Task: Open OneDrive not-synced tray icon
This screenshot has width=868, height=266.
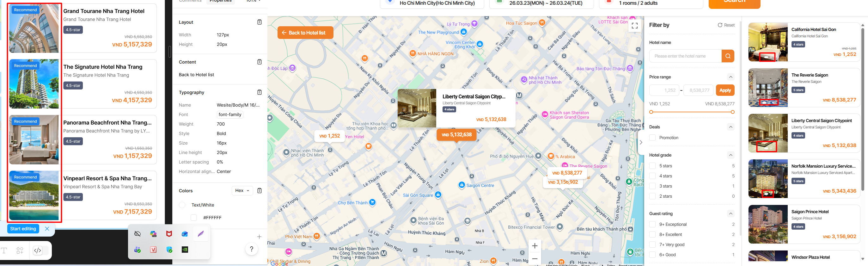Action: tap(138, 234)
